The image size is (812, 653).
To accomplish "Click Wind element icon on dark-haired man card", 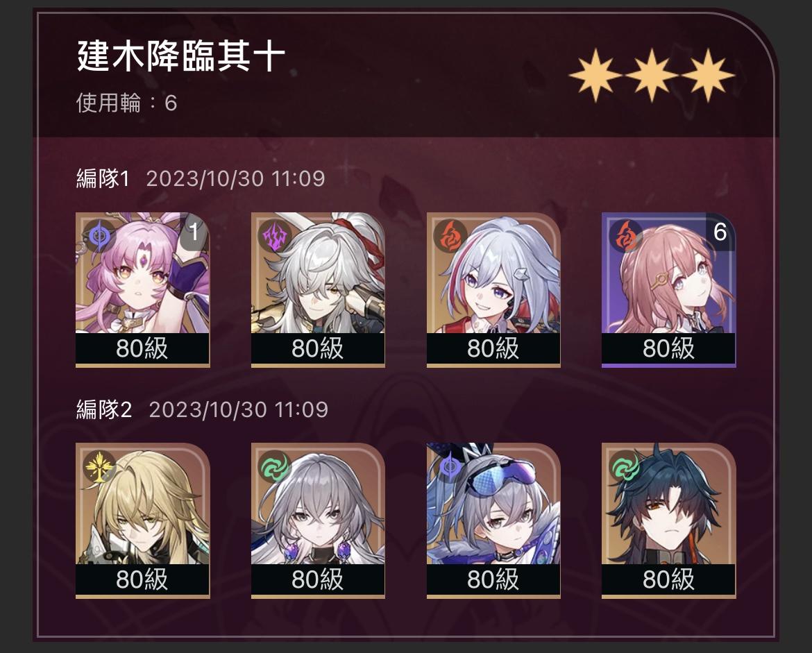I will [x=625, y=466].
